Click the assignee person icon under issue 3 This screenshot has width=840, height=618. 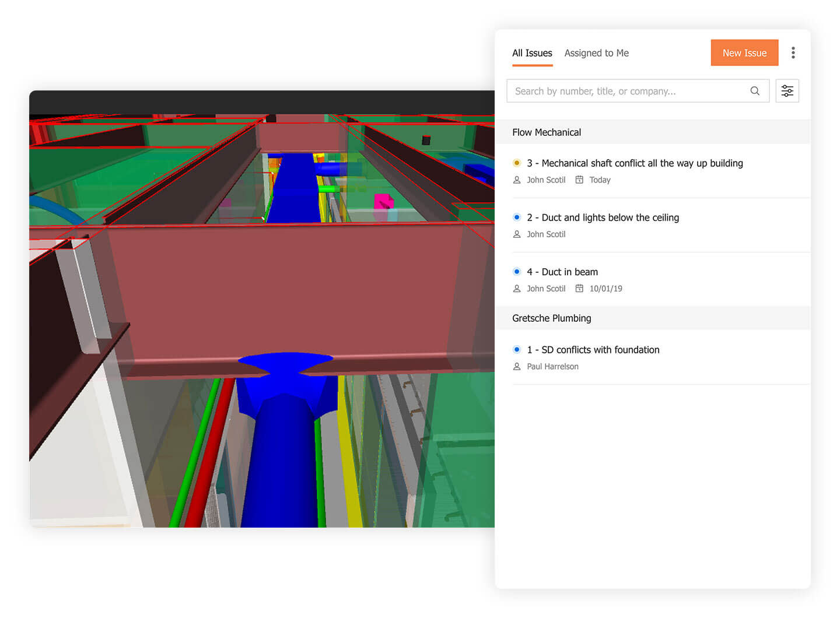point(516,180)
